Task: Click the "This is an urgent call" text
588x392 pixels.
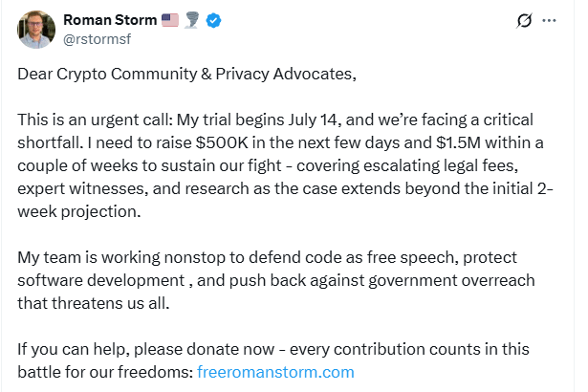Action: coord(94,120)
